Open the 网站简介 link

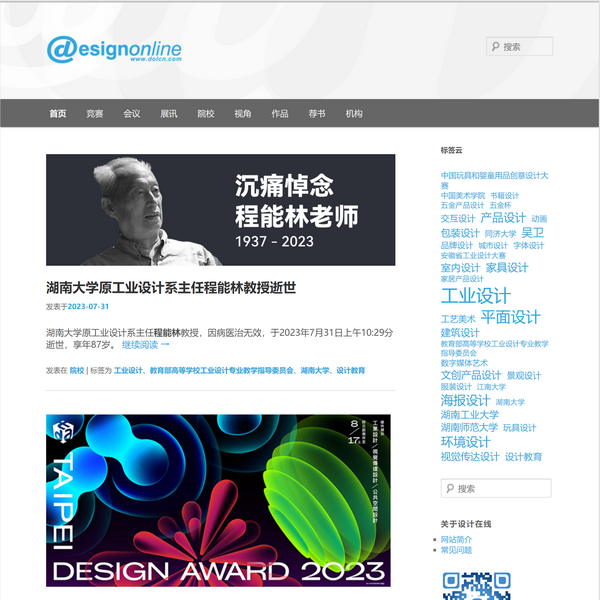(457, 539)
